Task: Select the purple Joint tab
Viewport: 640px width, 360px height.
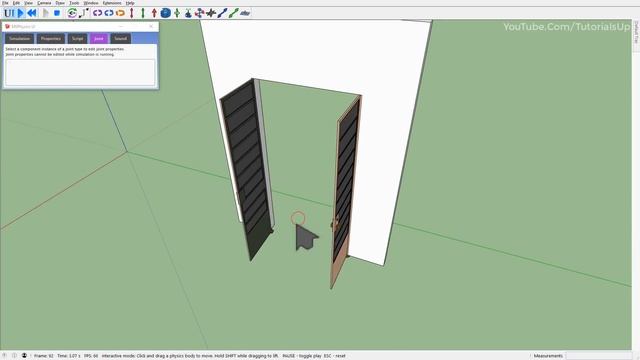Action: coord(99,38)
